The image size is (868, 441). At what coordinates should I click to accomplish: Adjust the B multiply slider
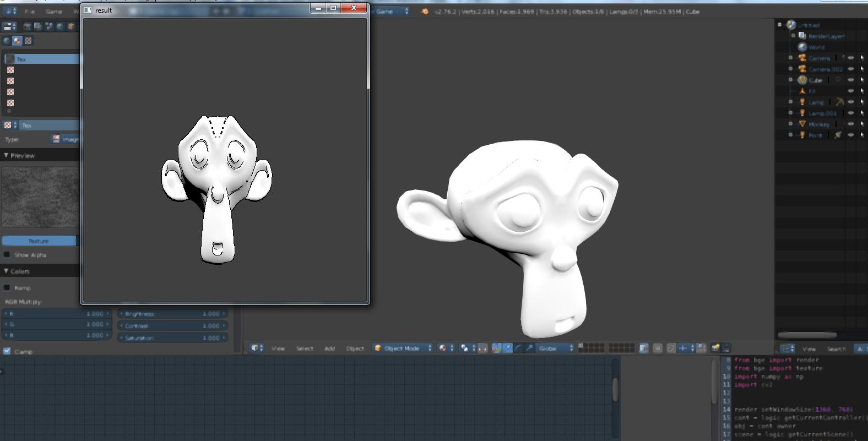pyautogui.click(x=57, y=335)
